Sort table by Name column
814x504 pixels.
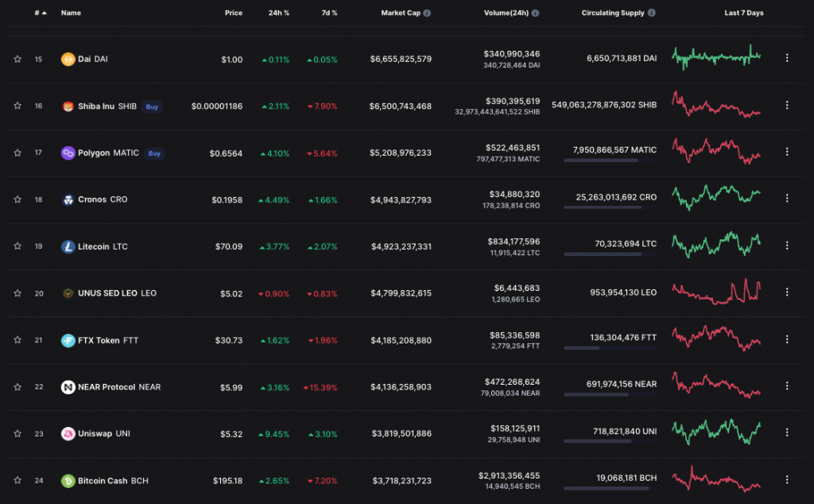pos(71,13)
